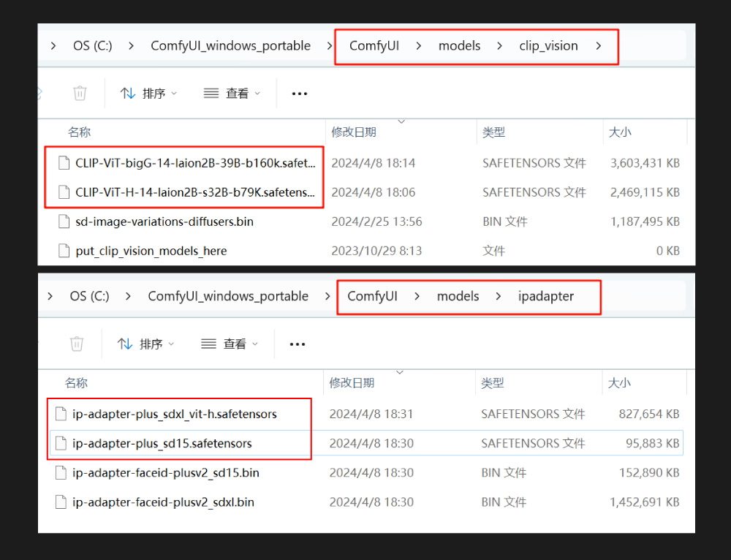Expand the chevron after clip_vision in path
731x560 pixels.
pos(599,46)
